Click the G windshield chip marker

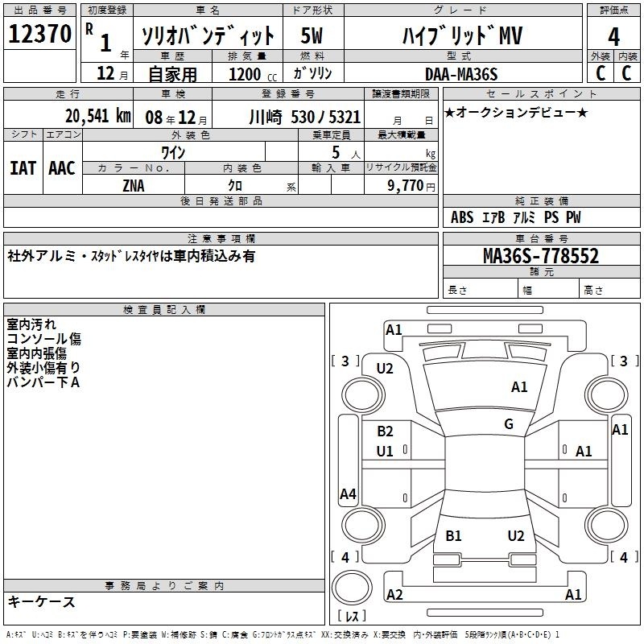509,424
